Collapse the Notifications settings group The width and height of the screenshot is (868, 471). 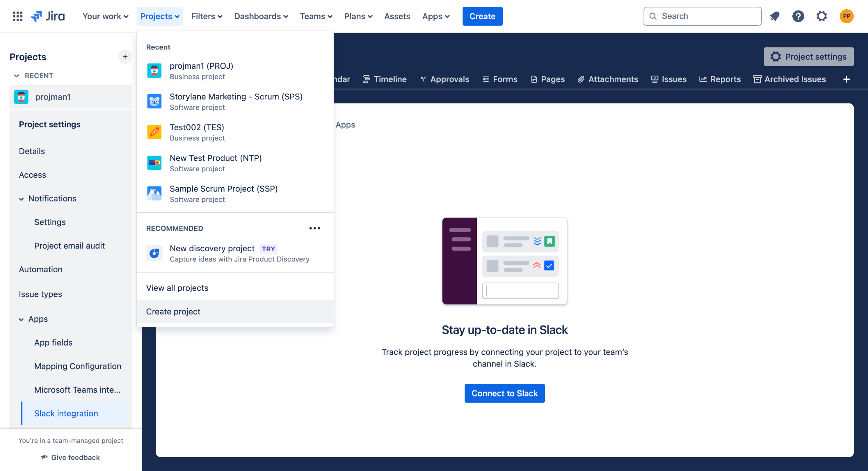point(21,199)
